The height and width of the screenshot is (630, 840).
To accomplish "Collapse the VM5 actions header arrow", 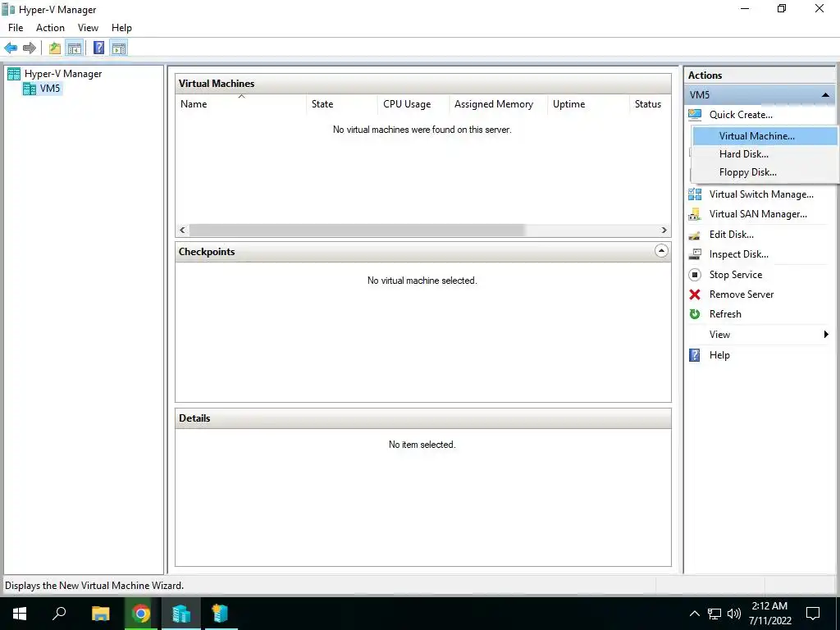I will [x=825, y=95].
